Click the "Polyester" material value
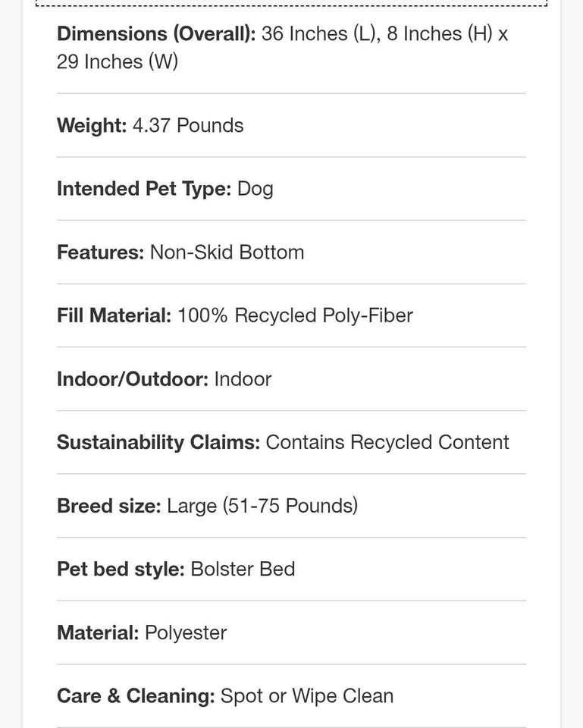 click(x=186, y=632)
